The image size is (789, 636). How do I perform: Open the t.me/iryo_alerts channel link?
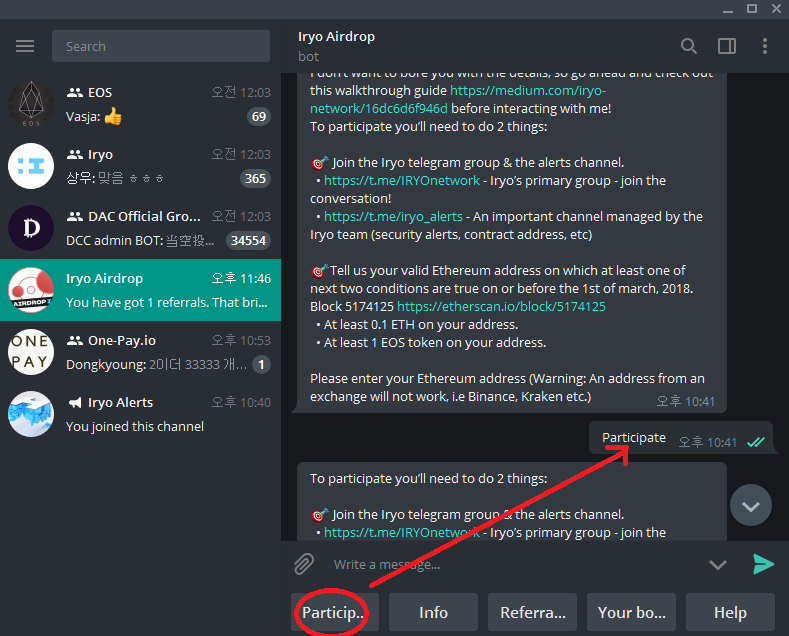393,216
